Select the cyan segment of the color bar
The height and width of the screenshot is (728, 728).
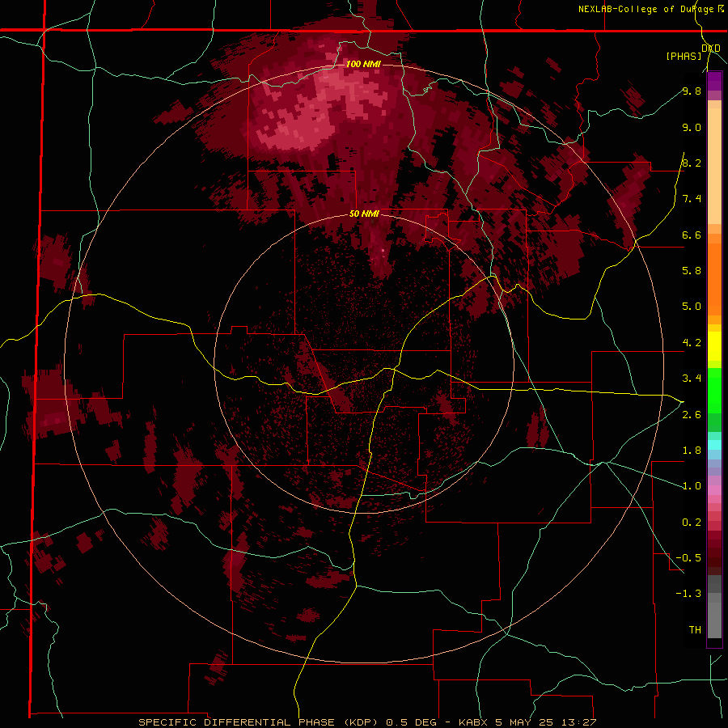[x=714, y=445]
